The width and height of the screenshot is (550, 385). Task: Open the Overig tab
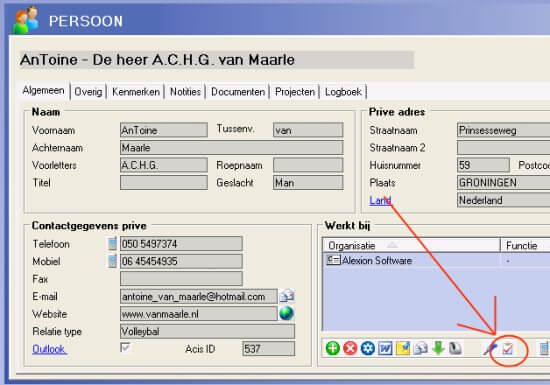(88, 92)
